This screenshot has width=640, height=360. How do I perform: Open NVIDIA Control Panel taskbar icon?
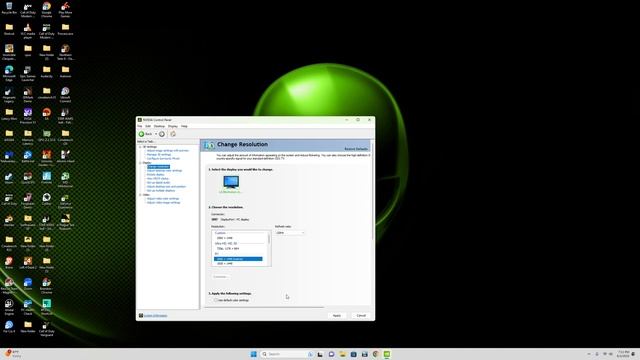387,354
